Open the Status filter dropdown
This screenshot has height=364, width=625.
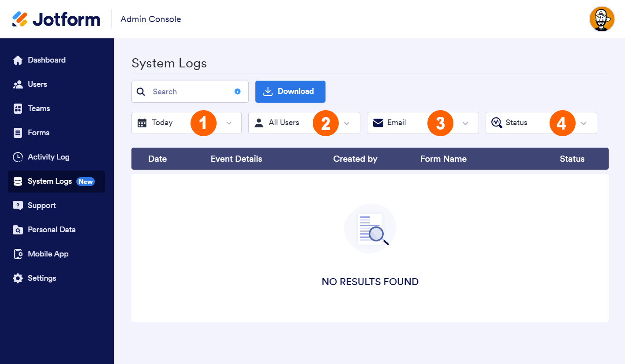click(541, 123)
